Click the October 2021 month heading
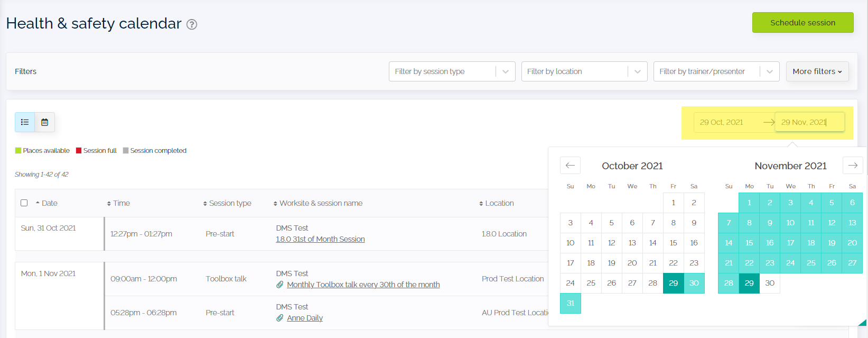 [632, 166]
